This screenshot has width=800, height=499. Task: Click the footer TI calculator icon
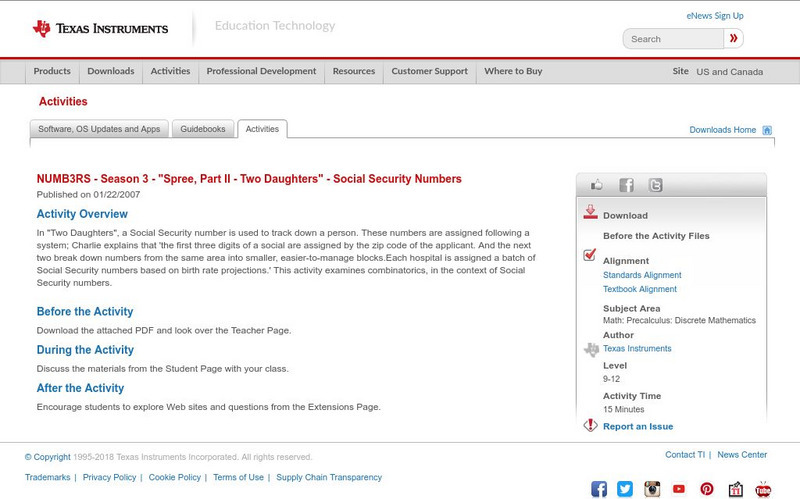click(x=735, y=489)
